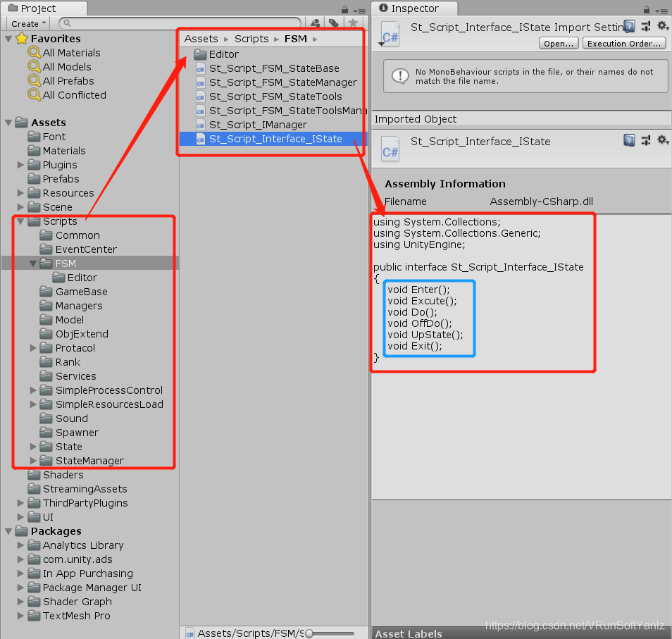Click FSM in the breadcrumb path
Image resolution: width=672 pixels, height=639 pixels.
(x=296, y=39)
